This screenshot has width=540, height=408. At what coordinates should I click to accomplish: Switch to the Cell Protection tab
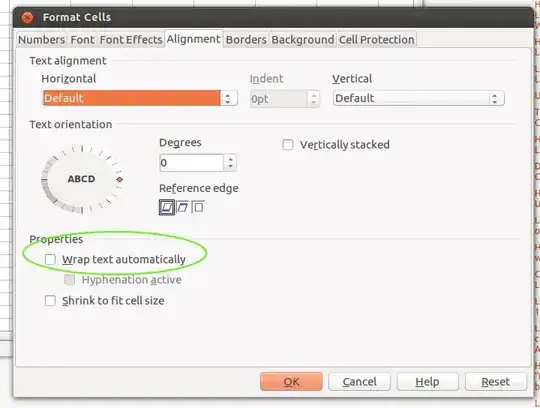click(x=376, y=40)
